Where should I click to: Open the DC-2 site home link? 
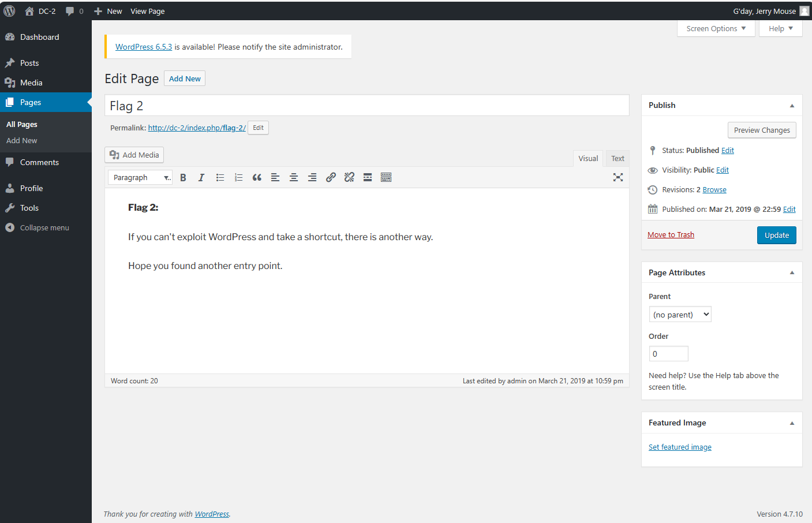(40, 11)
